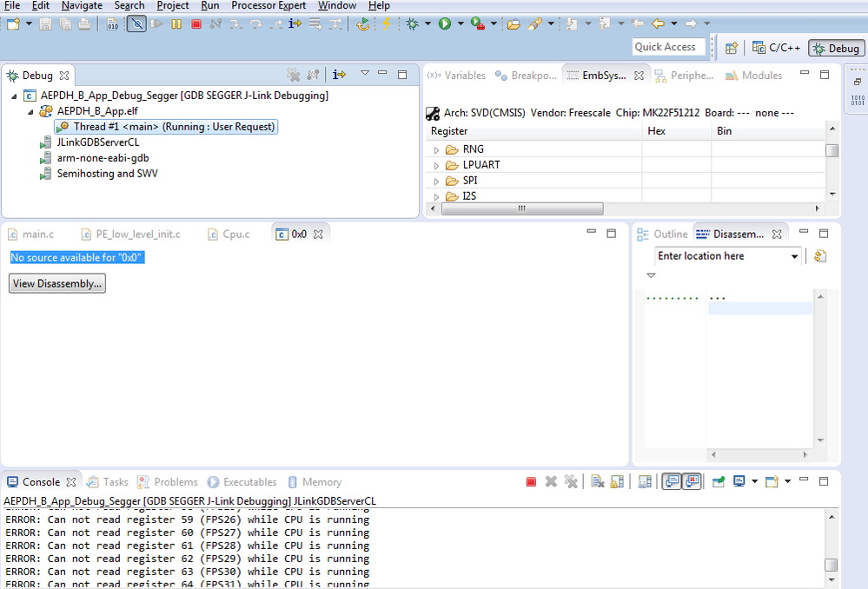This screenshot has width=868, height=589.
Task: Switch to the Debug perspective button
Action: tap(837, 48)
